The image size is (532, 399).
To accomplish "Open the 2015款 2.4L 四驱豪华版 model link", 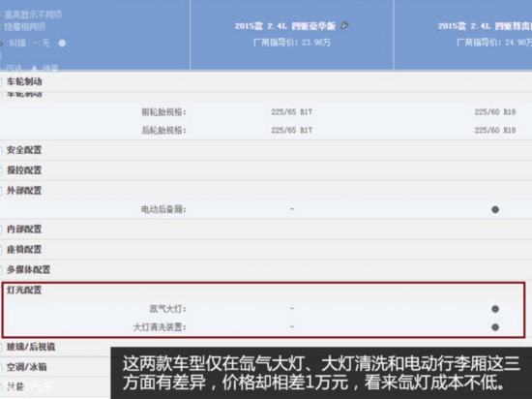I will [x=285, y=26].
